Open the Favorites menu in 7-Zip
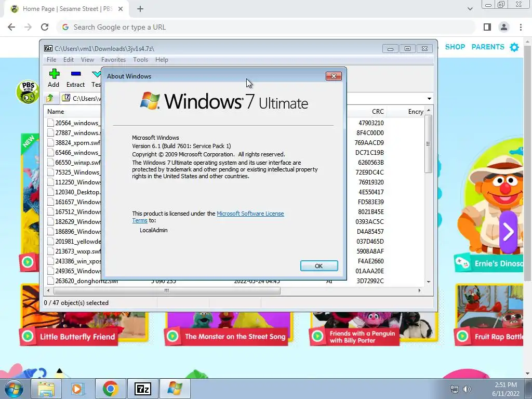The image size is (532, 399). [x=113, y=60]
